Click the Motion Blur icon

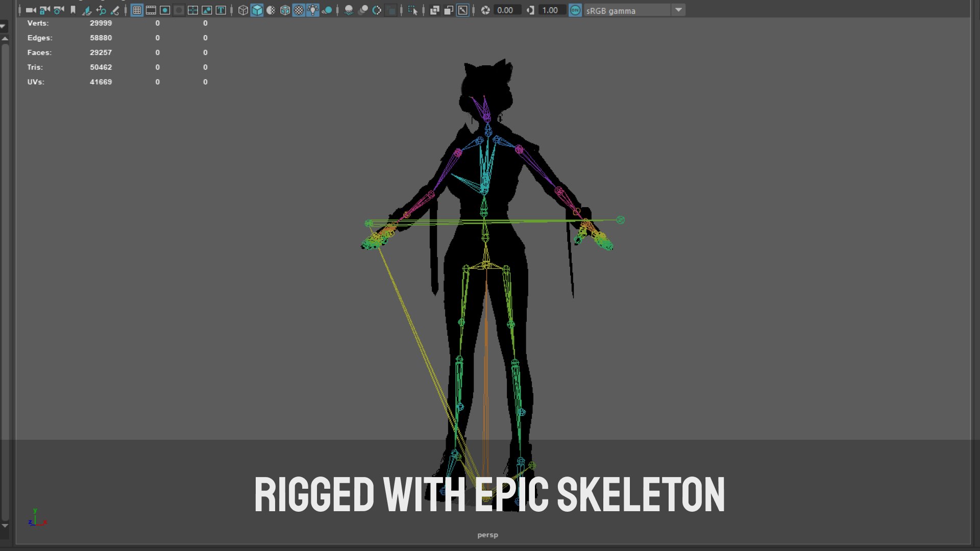pos(363,10)
